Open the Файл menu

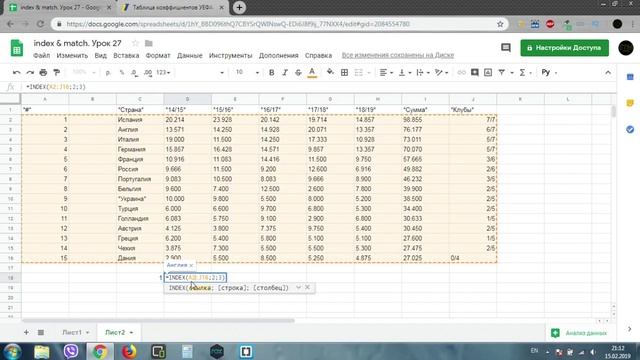[42, 56]
